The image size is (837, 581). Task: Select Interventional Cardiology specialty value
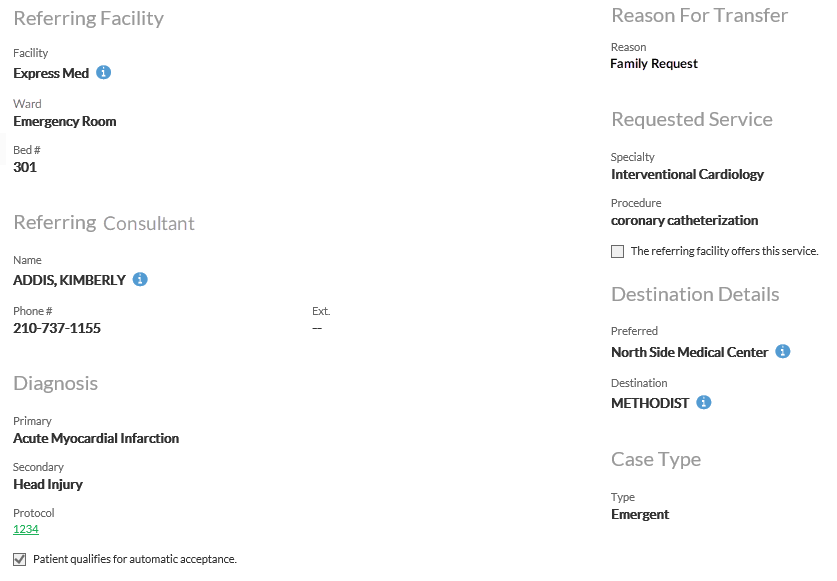688,175
